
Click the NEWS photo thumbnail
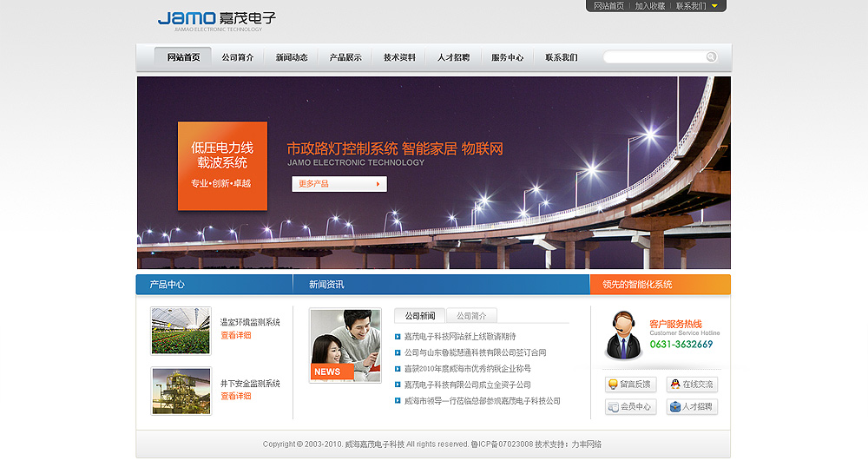point(345,345)
